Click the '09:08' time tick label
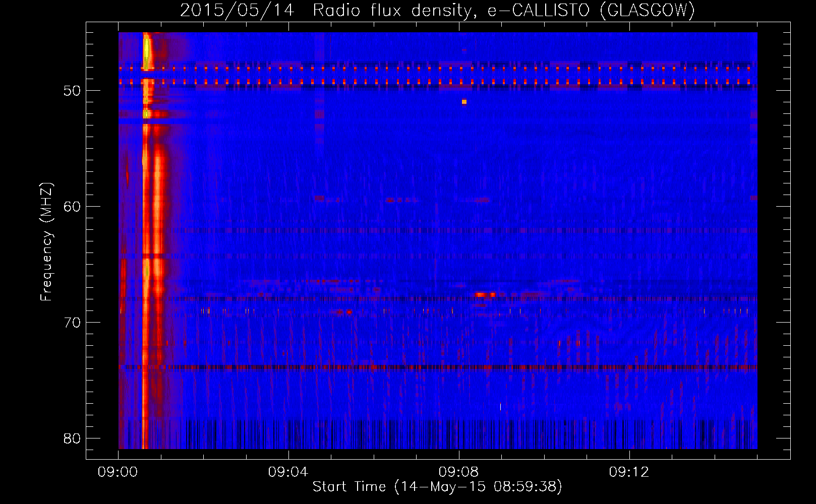 (x=459, y=472)
